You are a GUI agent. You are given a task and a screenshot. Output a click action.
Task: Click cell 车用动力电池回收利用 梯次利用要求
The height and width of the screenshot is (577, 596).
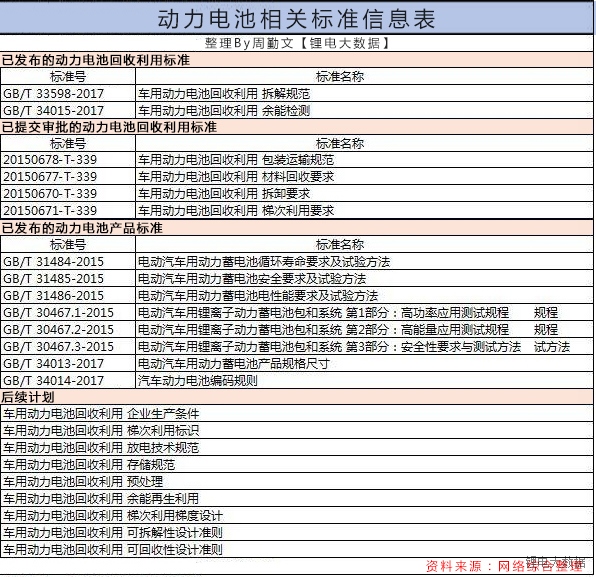click(364, 210)
